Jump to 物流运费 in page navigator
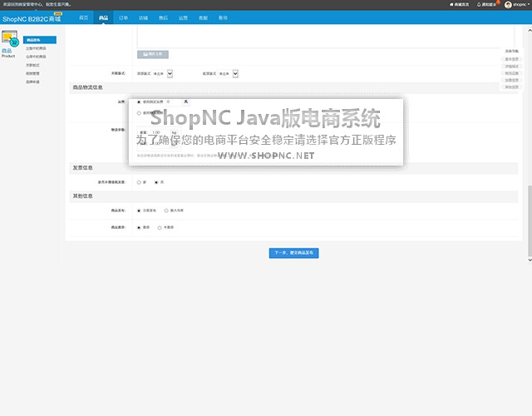This screenshot has height=416, width=532. [512, 73]
